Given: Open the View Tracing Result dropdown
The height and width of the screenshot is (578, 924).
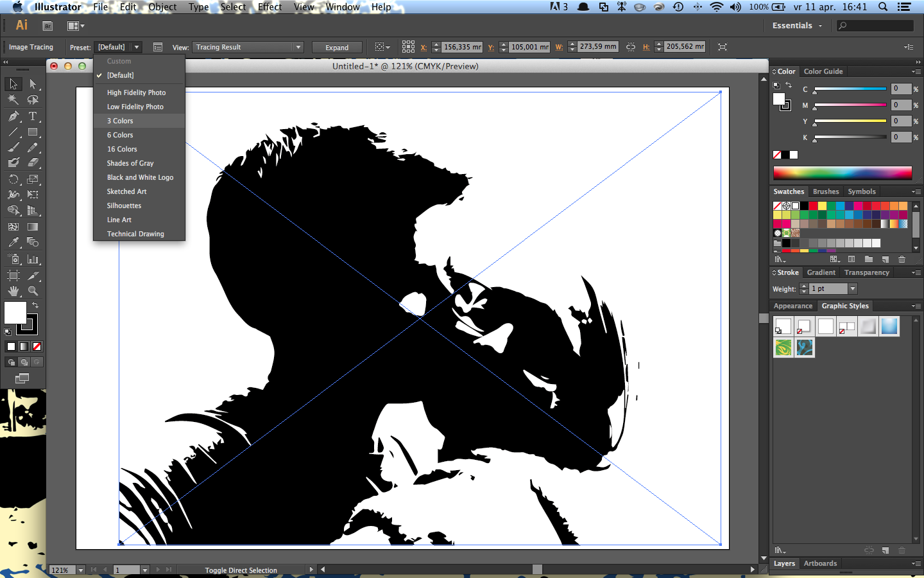Looking at the screenshot, I should point(248,47).
